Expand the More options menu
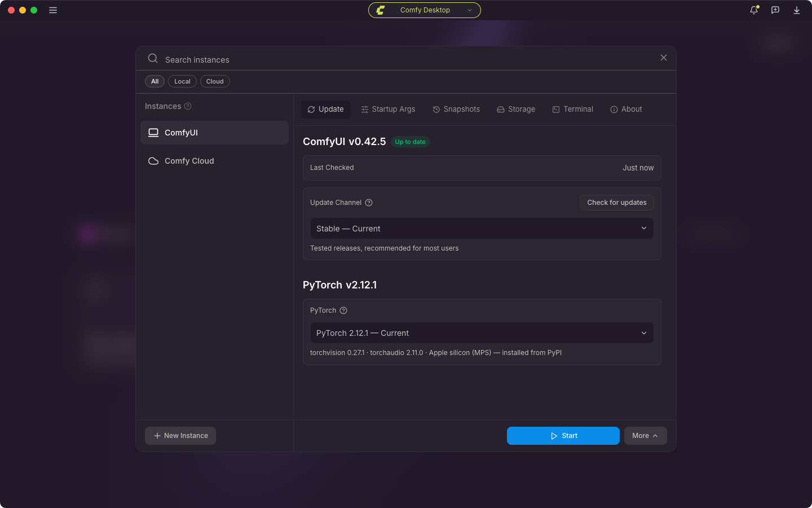This screenshot has width=812, height=508. tap(645, 436)
